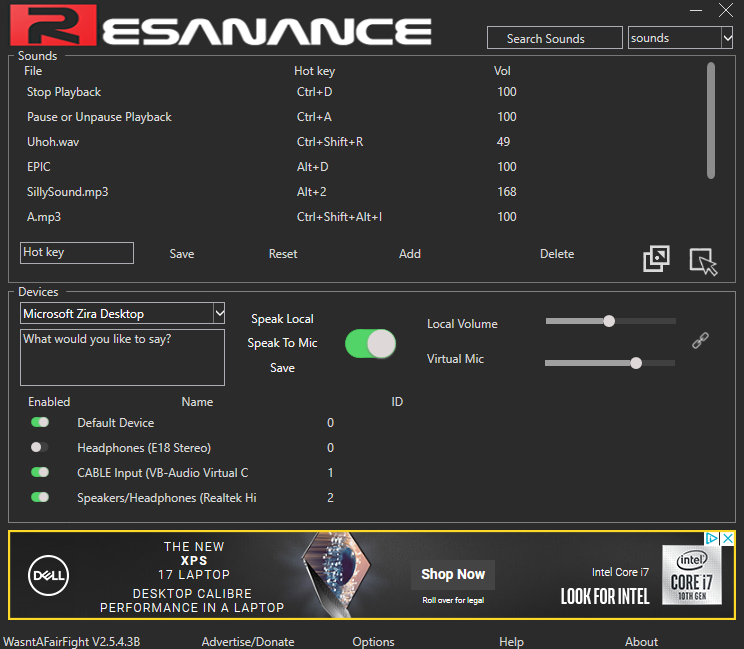Select Uhoh.wav in the sound list
The height and width of the screenshot is (649, 744).
(53, 142)
